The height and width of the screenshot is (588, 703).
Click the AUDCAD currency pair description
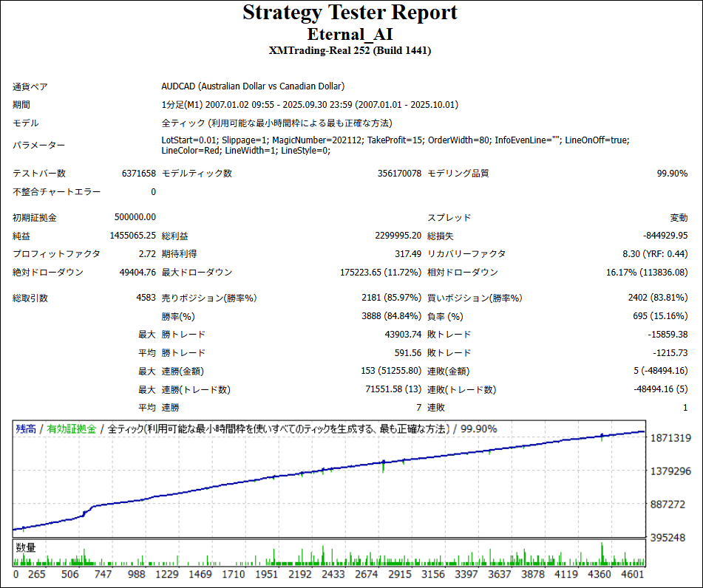tap(253, 86)
